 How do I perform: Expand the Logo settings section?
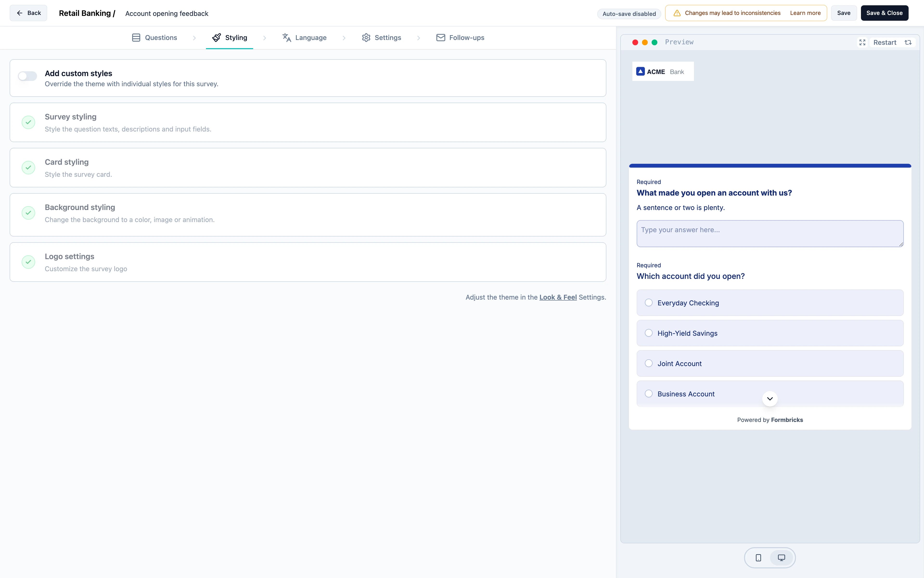[x=308, y=262]
